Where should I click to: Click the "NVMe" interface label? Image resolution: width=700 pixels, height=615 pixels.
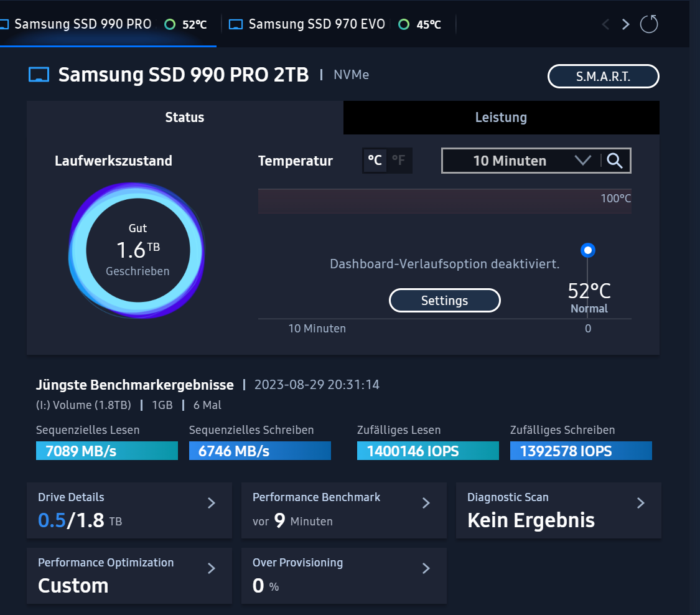pos(352,75)
